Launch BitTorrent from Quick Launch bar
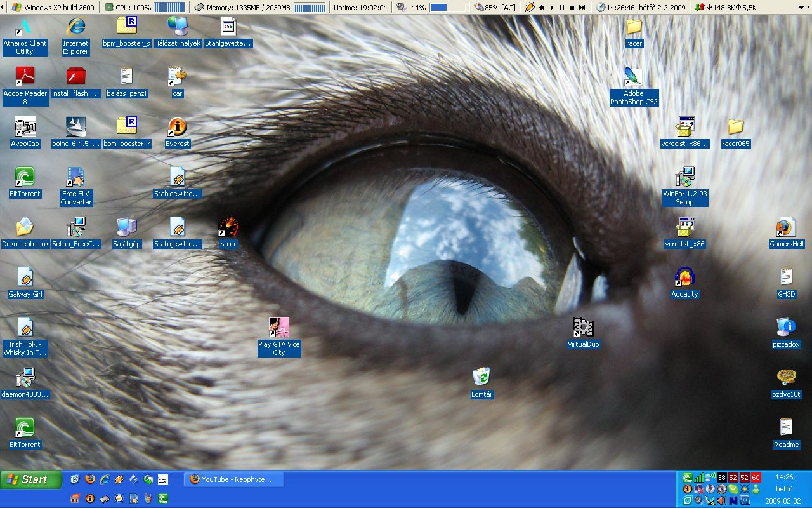 [162, 498]
